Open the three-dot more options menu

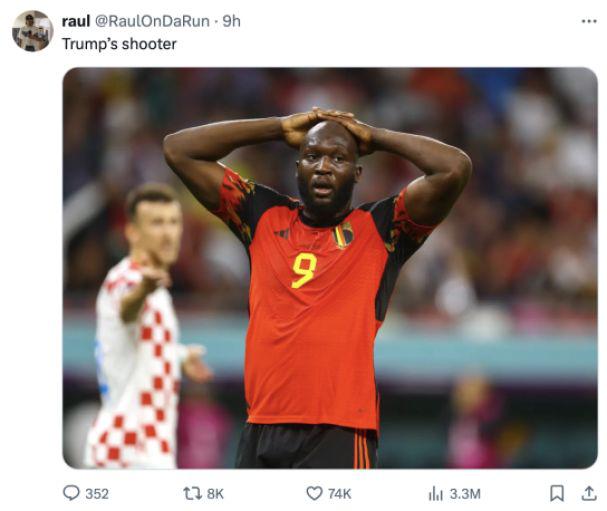coord(589,21)
